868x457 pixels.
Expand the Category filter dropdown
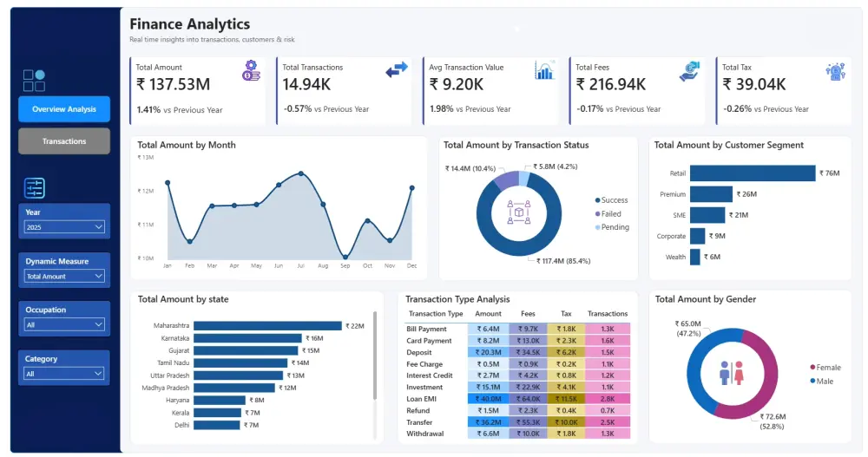point(64,374)
